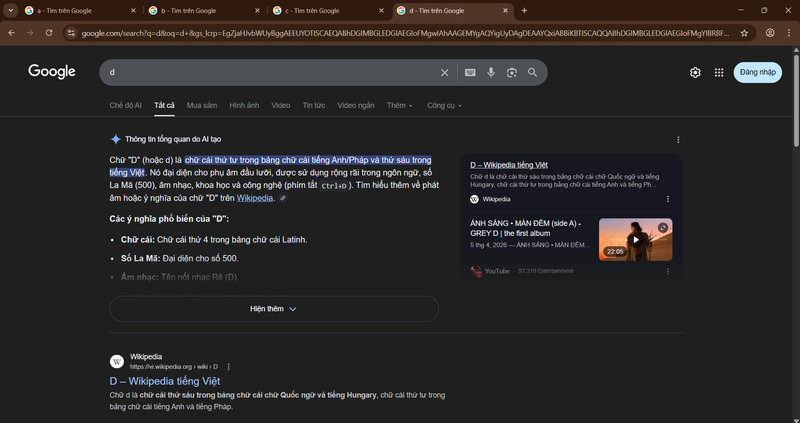Switch to Chế độ AI tab
Screen dimensions: 800x423
(126, 105)
